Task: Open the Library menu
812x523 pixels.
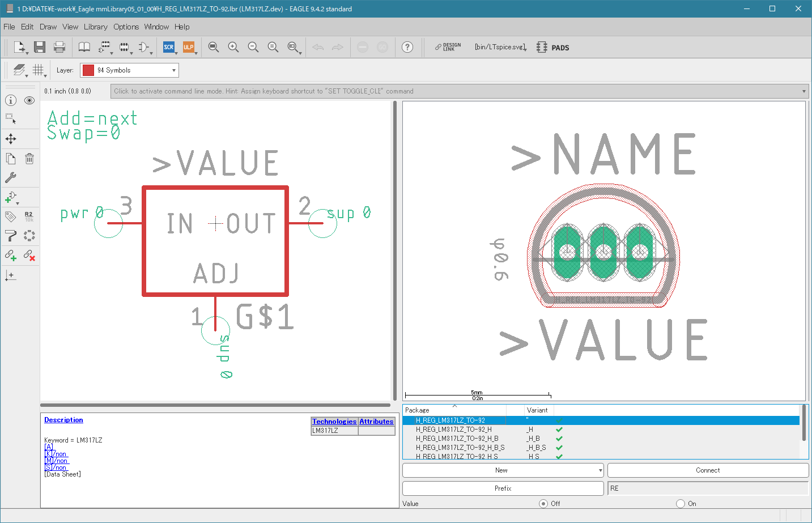Action: pyautogui.click(x=96, y=27)
